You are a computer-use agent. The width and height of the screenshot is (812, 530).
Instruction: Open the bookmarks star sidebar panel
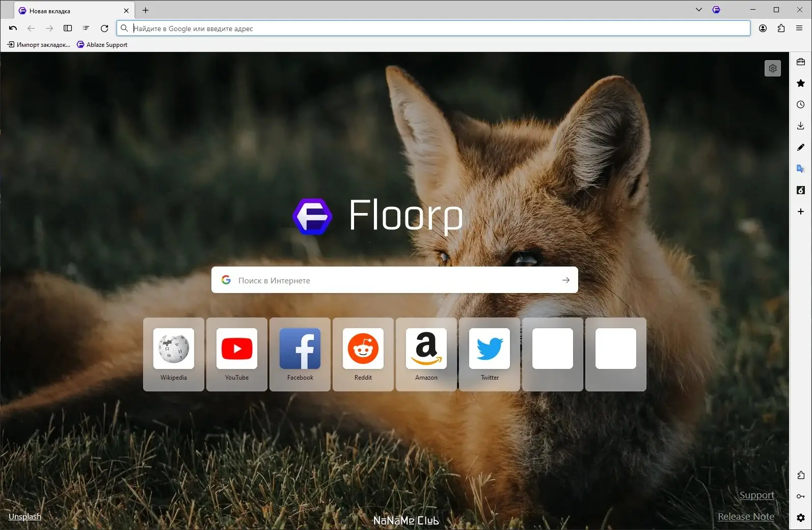click(801, 83)
